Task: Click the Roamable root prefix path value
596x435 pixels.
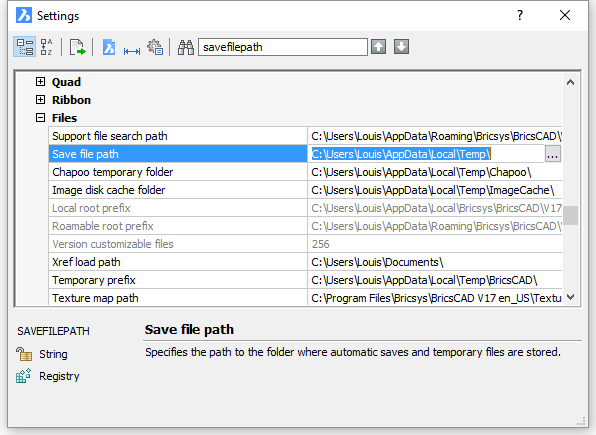Action: click(x=436, y=226)
